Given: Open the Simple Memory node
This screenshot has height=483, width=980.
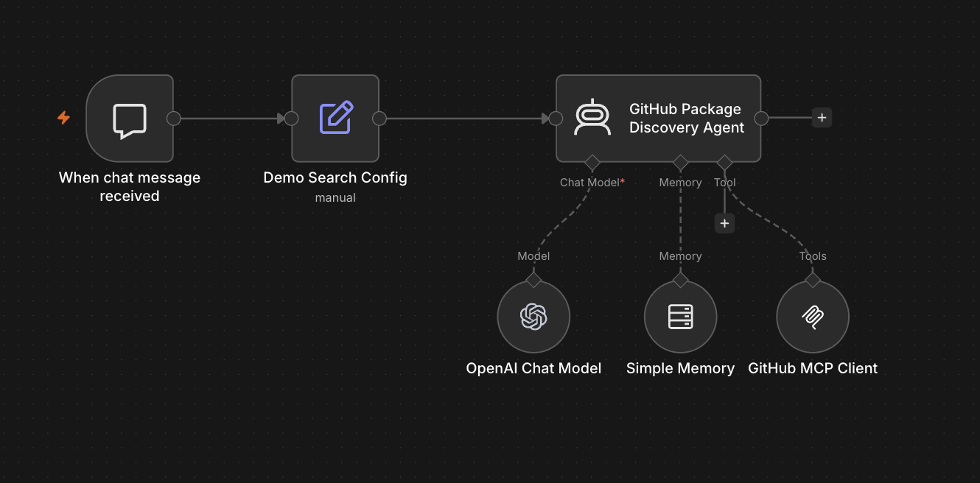Looking at the screenshot, I should click(x=680, y=317).
